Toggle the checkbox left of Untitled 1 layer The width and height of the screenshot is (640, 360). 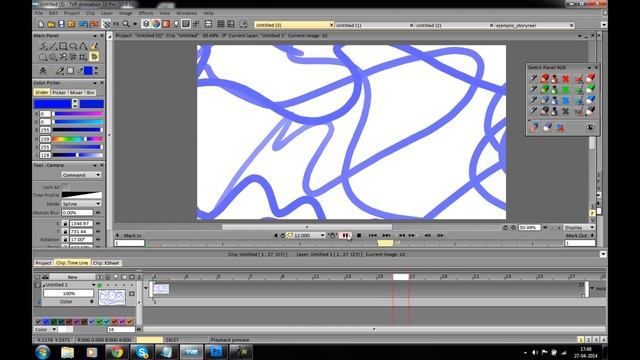point(38,285)
